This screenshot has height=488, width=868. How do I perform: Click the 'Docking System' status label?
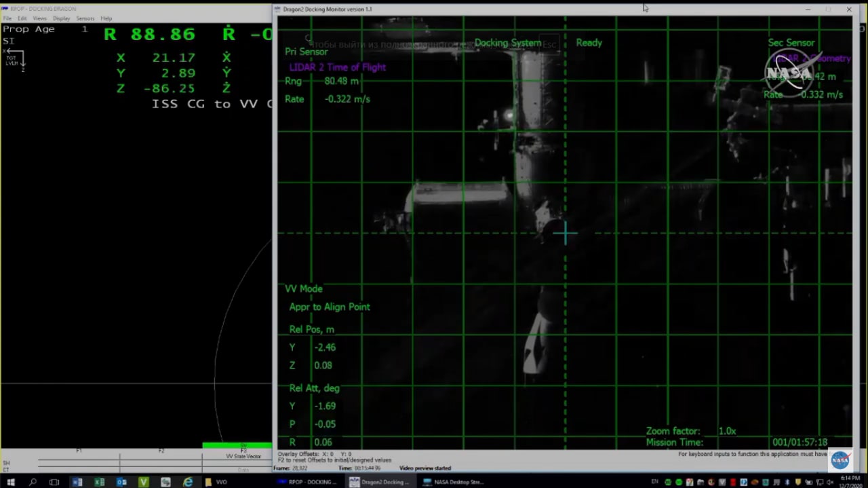pyautogui.click(x=508, y=43)
